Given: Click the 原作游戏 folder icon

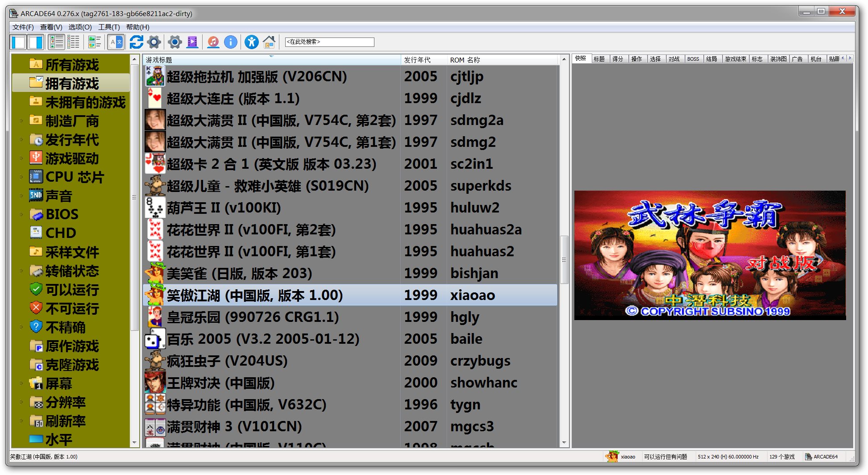Looking at the screenshot, I should (x=36, y=346).
